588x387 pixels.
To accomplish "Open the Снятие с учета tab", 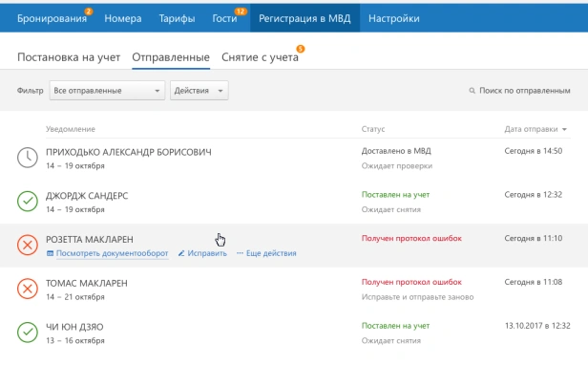I will point(260,57).
